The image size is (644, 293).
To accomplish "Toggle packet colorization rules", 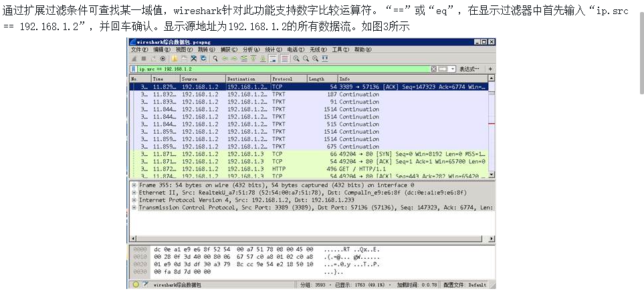I will (284, 59).
